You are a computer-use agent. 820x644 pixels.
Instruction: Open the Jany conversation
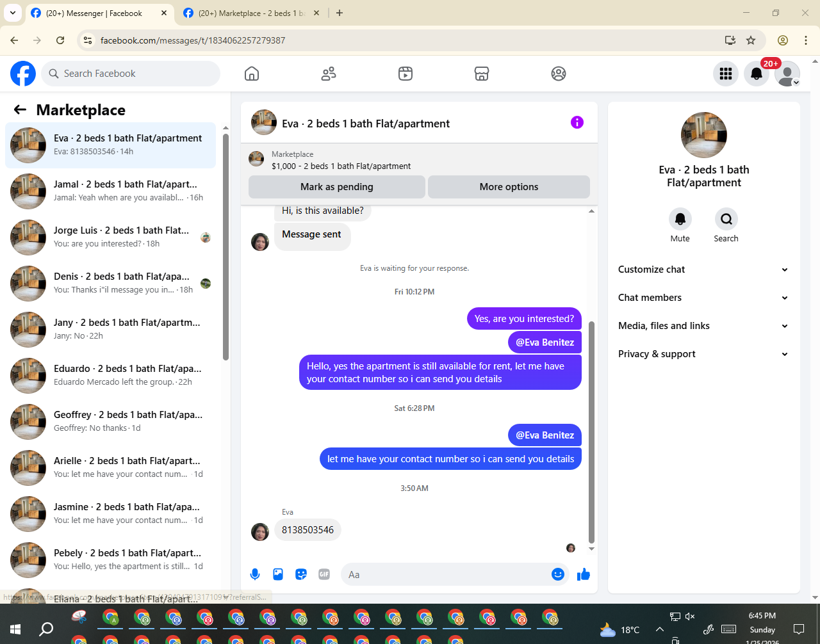coord(111,330)
